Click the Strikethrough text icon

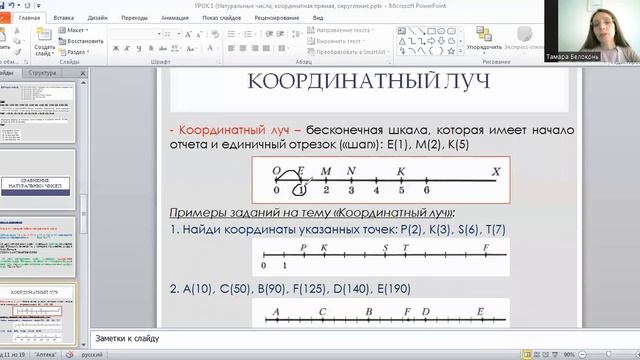(x=162, y=48)
